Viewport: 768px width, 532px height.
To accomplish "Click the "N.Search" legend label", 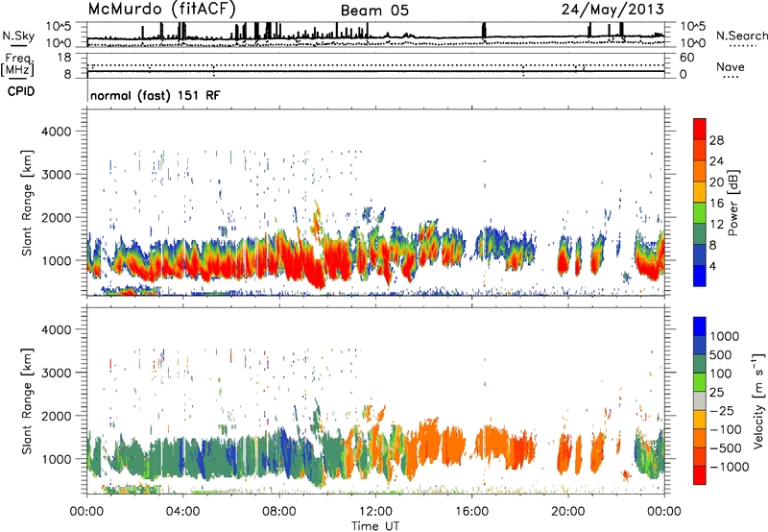I will click(741, 36).
